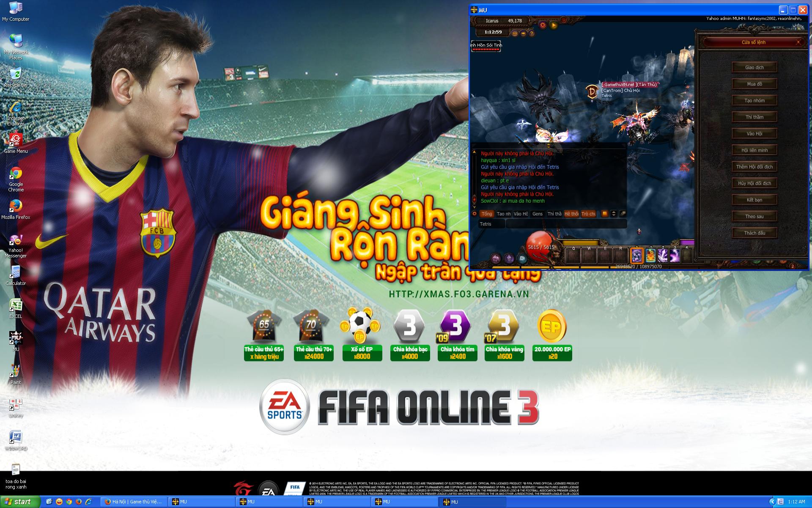
Task: Close the Cửa sổ lệnh panel
Action: (798, 42)
